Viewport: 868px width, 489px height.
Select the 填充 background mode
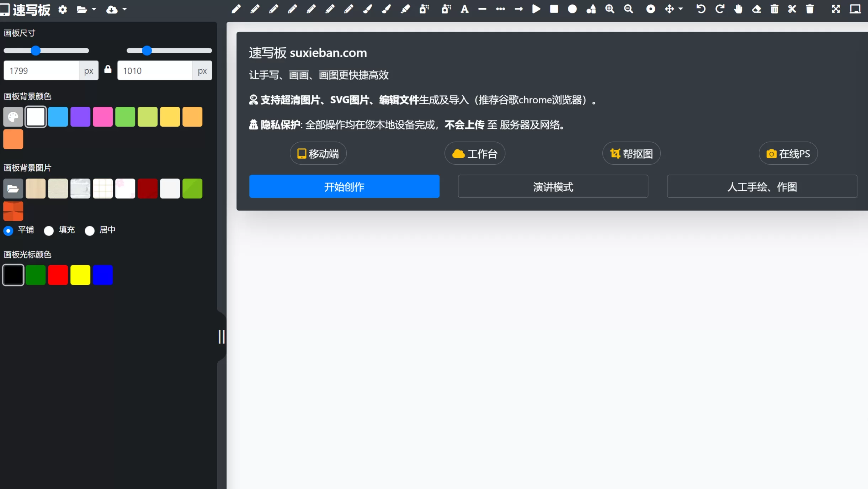49,230
